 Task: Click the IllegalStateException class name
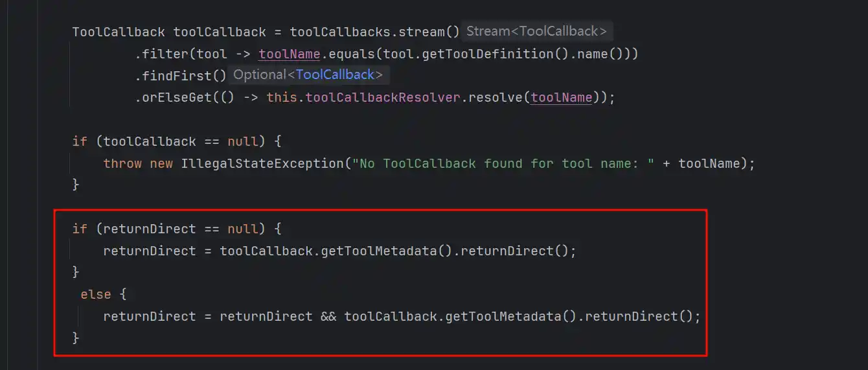click(x=261, y=163)
